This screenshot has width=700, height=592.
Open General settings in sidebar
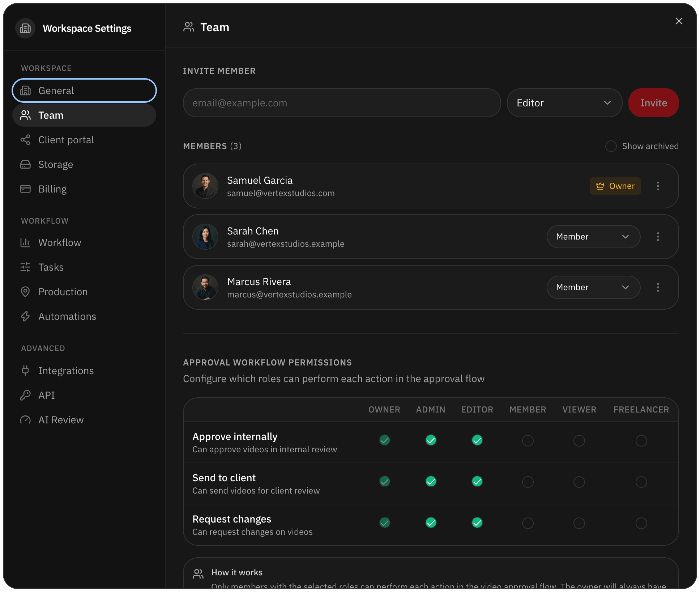click(x=84, y=90)
